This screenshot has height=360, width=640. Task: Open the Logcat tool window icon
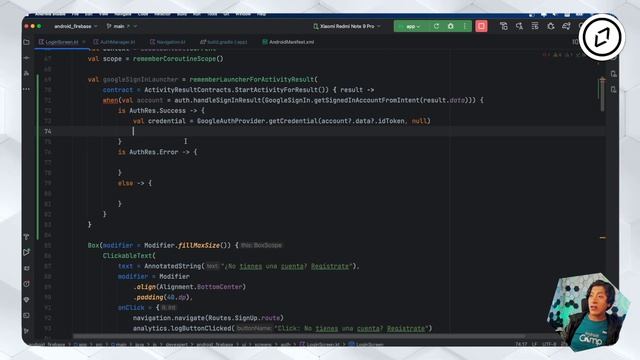27,268
